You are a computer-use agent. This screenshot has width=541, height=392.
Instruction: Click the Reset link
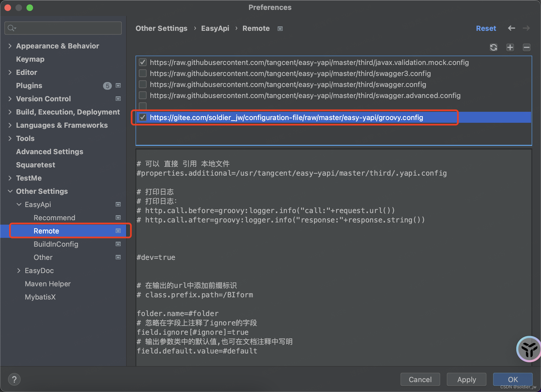(x=486, y=28)
